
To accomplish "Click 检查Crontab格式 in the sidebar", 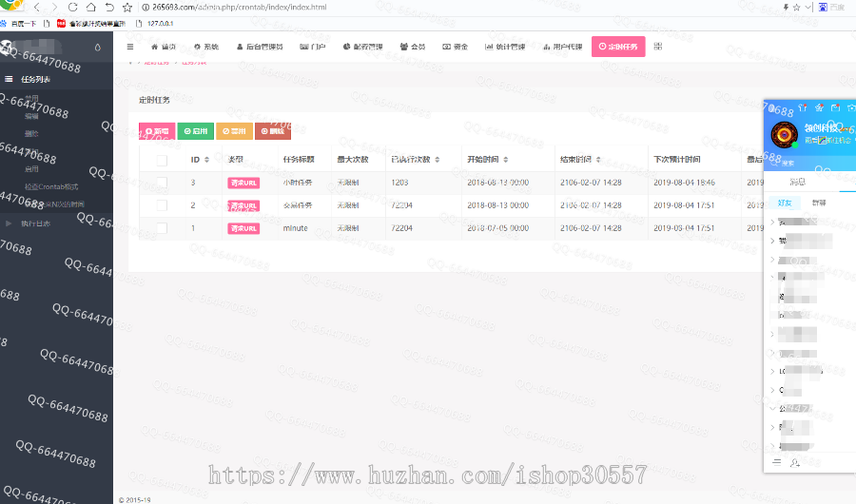I will tap(51, 186).
